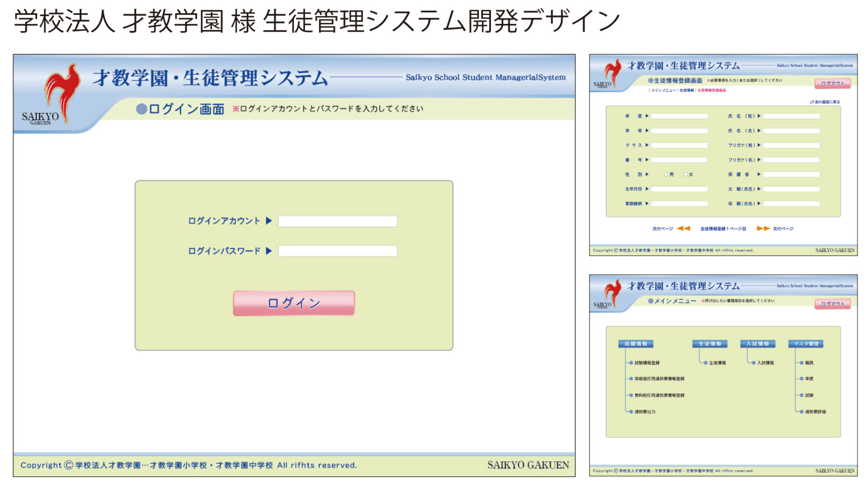Viewport: 868px width, 486px height.
Task: Click the arrow next to ログインパスワード label
Action: pyautogui.click(x=269, y=251)
